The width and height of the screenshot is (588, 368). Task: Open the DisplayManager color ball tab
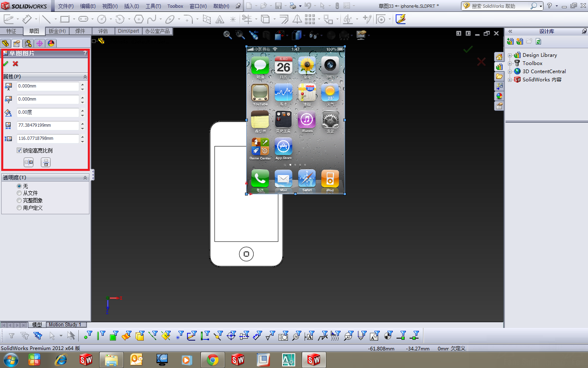[x=51, y=43]
